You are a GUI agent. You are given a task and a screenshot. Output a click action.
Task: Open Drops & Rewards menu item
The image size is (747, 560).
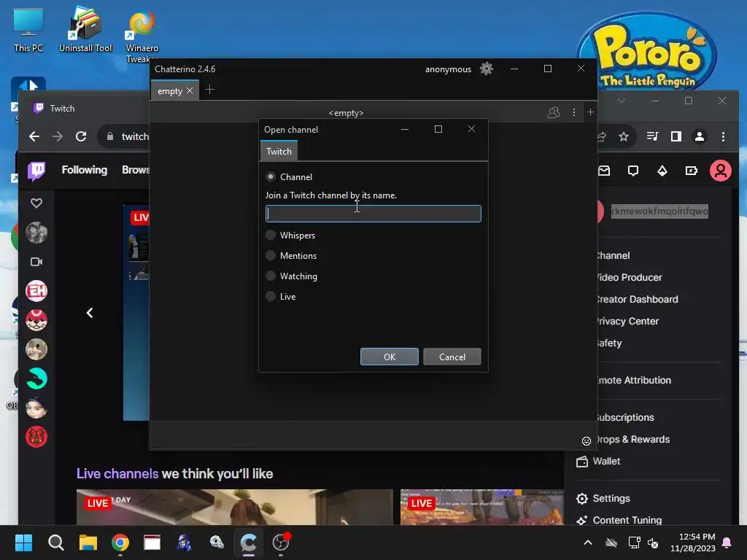632,440
